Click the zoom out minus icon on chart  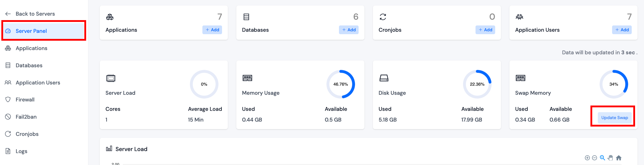[594, 158]
